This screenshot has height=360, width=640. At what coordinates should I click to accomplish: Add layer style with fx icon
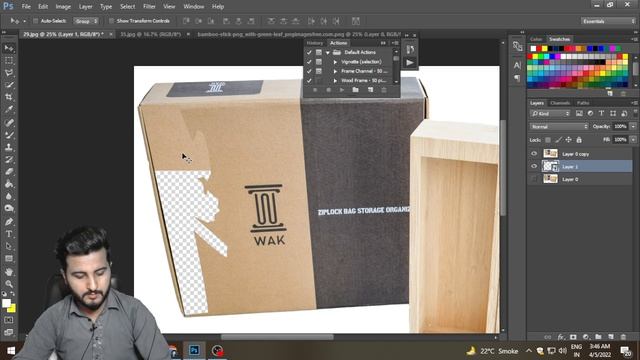point(561,337)
